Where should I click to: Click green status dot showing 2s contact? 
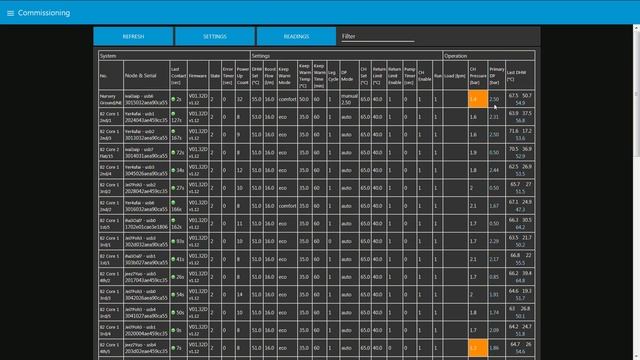click(173, 99)
